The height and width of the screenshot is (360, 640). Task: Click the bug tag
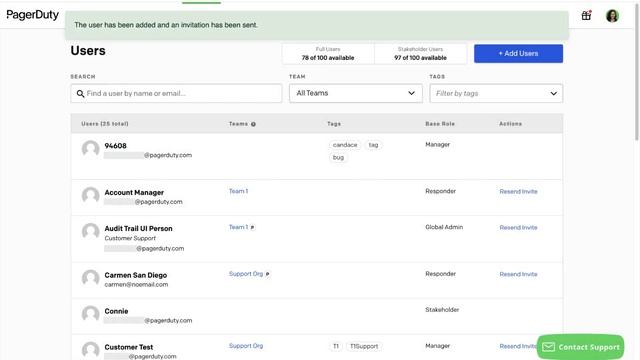[x=338, y=158]
